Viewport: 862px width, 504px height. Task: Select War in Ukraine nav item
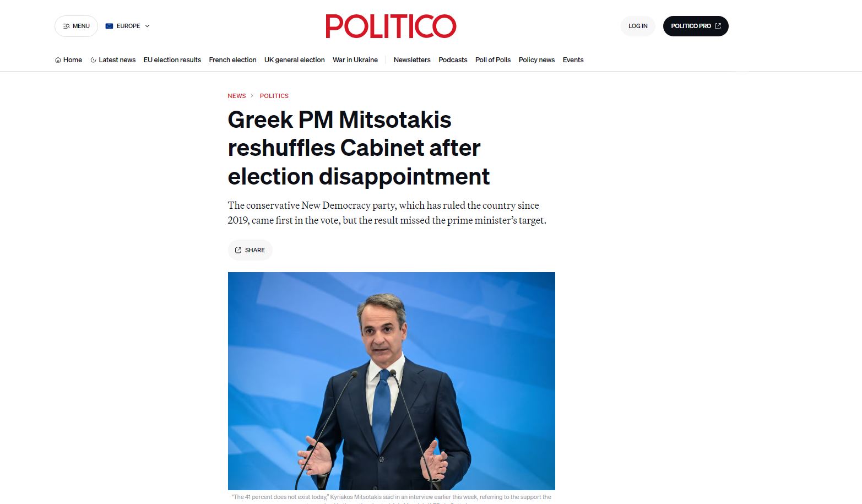(x=355, y=60)
